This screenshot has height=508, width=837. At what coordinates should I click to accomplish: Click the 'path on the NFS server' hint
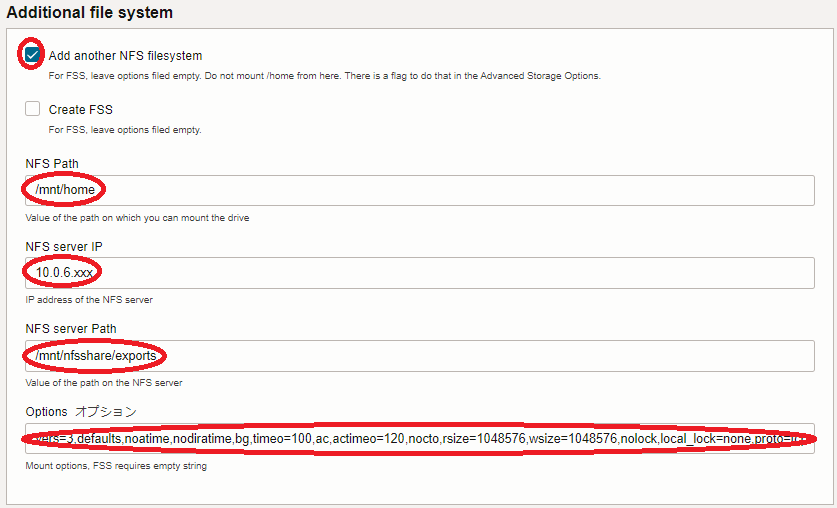(x=104, y=382)
